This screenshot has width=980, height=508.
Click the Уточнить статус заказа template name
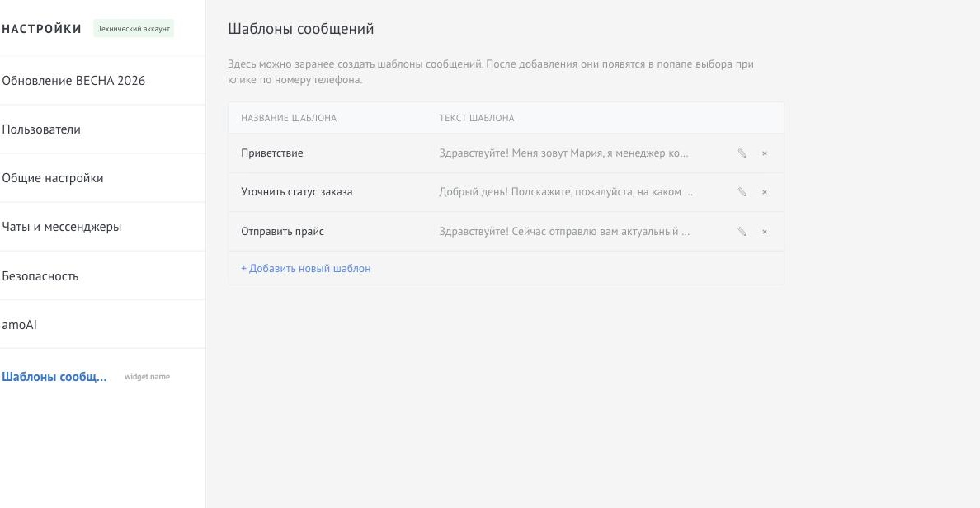pos(297,192)
